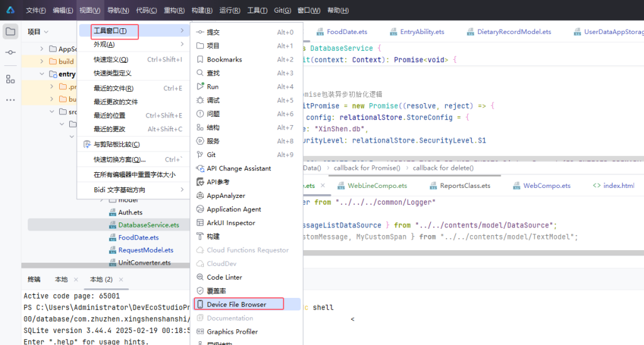This screenshot has height=345, width=644.
Task: Click the DevEco Studio logo icon
Action: (11, 10)
